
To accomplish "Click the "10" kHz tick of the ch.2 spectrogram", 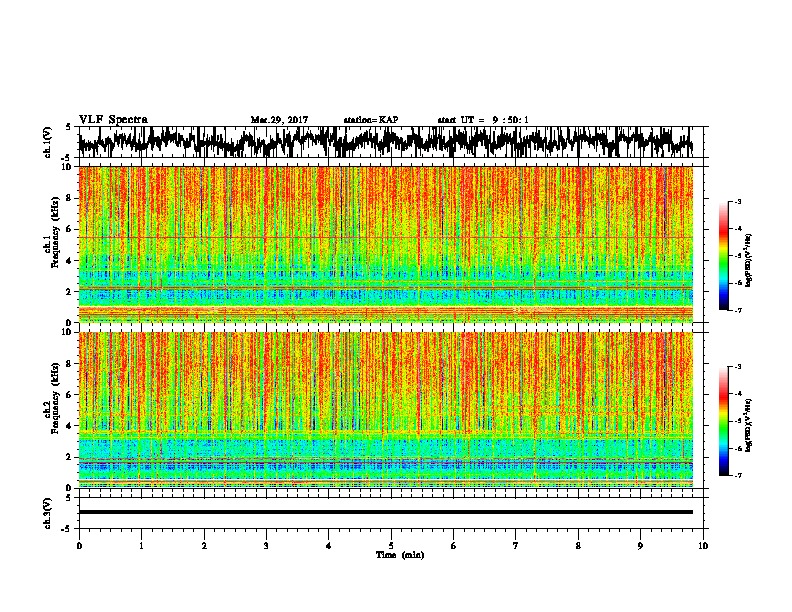I will coord(69,332).
